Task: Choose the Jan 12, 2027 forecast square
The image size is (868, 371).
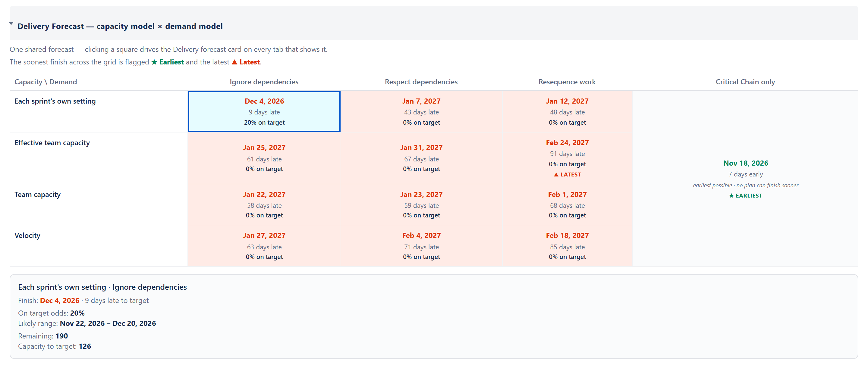Action: [x=567, y=111]
